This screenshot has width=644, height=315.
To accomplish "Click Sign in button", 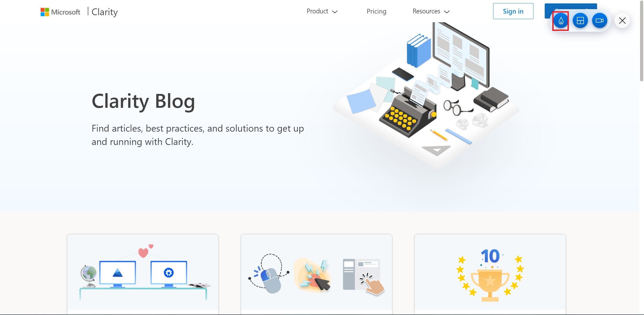I will (512, 11).
